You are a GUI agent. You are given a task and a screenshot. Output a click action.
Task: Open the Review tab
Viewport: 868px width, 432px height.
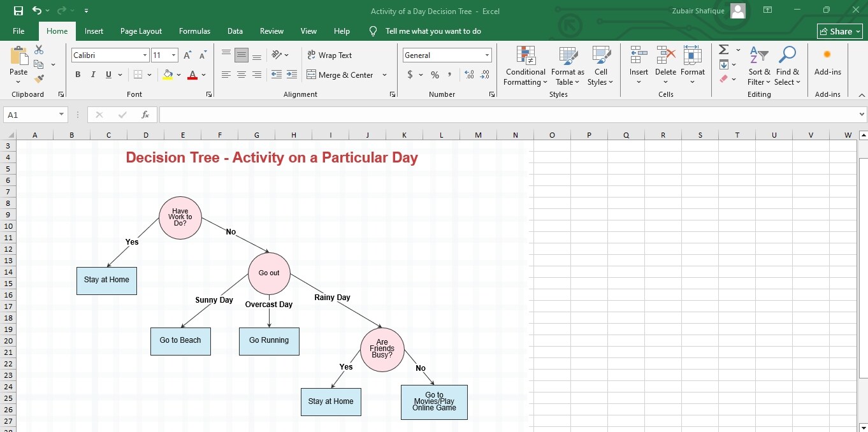(271, 31)
